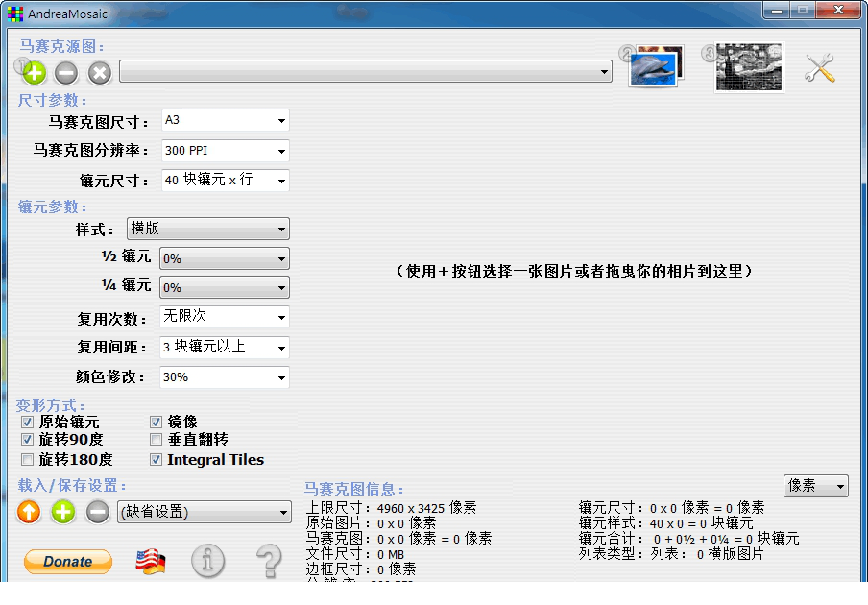Enable the 垂直翻转 checkbox
The image size is (868, 605).
point(157,440)
